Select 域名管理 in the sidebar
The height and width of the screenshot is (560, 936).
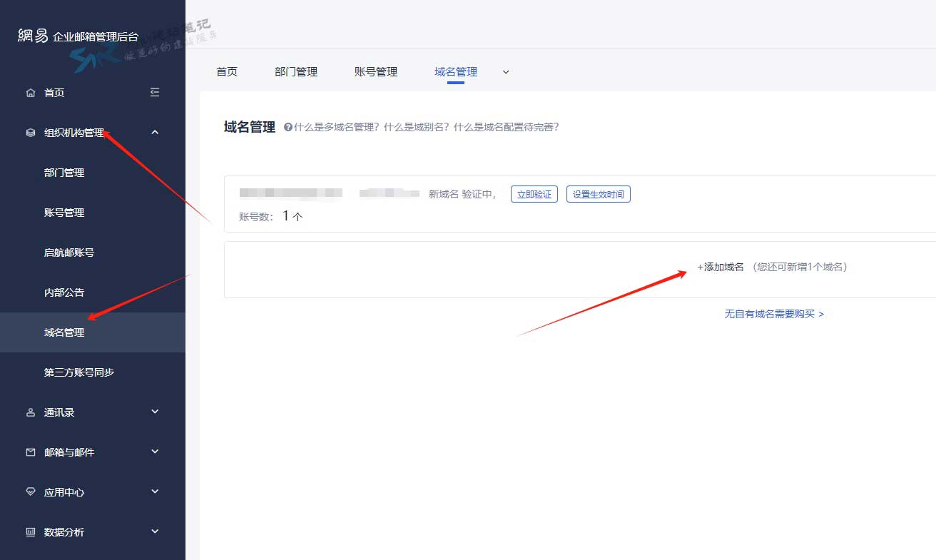click(93, 332)
